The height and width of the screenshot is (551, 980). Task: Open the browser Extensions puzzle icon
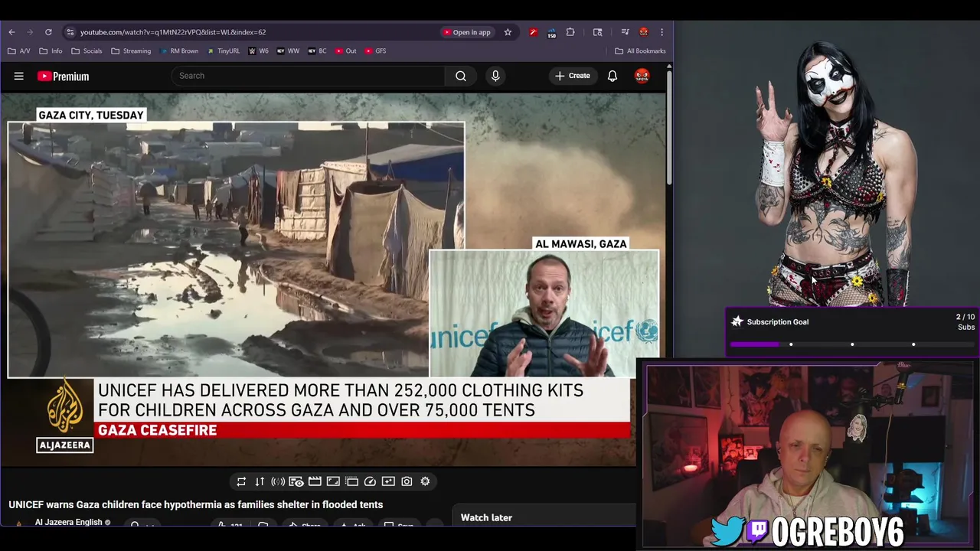click(x=570, y=32)
